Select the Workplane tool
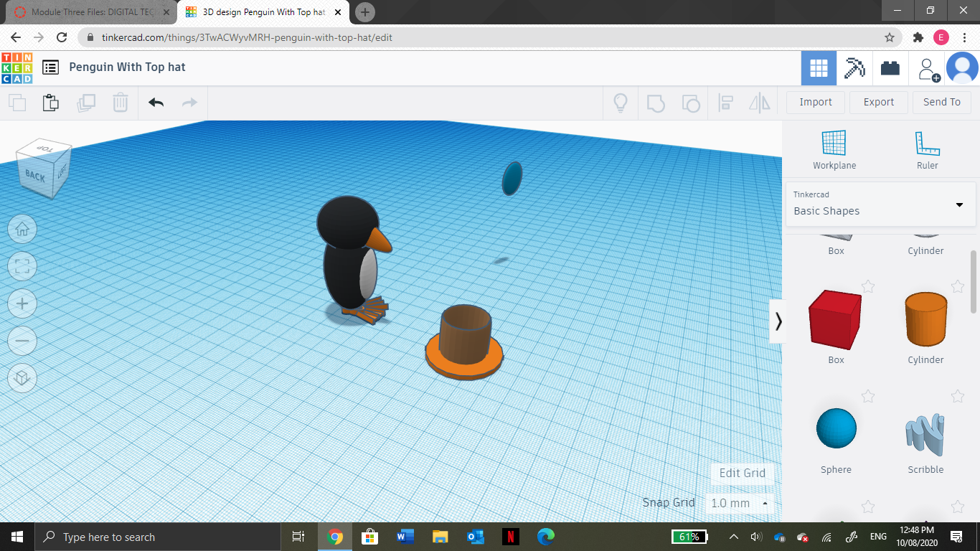Image resolution: width=980 pixels, height=551 pixels. [834, 150]
